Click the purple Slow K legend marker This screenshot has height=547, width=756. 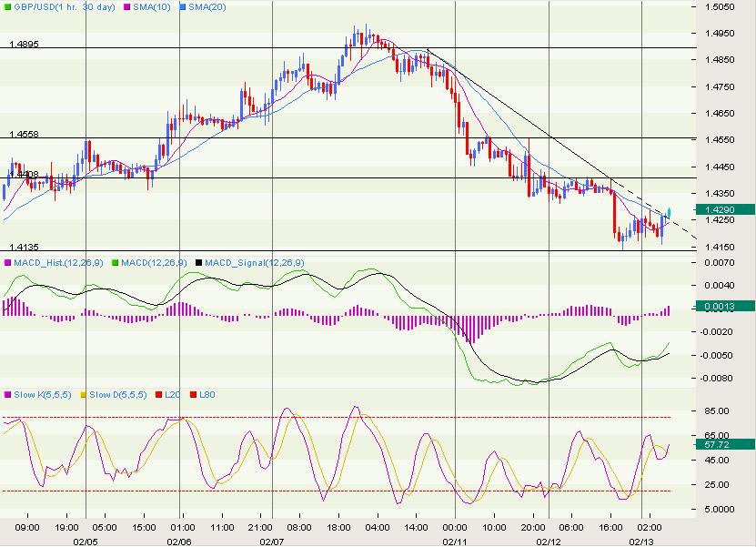coord(7,395)
